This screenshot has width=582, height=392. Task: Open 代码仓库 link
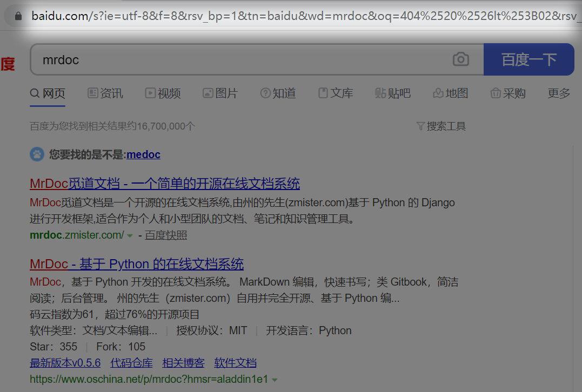(131, 363)
